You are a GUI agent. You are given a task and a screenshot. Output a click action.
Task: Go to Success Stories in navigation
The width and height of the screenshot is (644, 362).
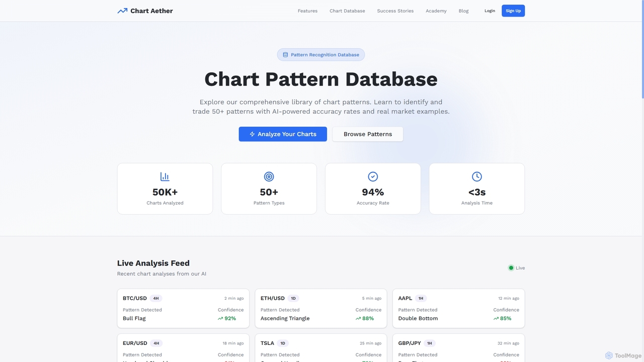point(395,11)
